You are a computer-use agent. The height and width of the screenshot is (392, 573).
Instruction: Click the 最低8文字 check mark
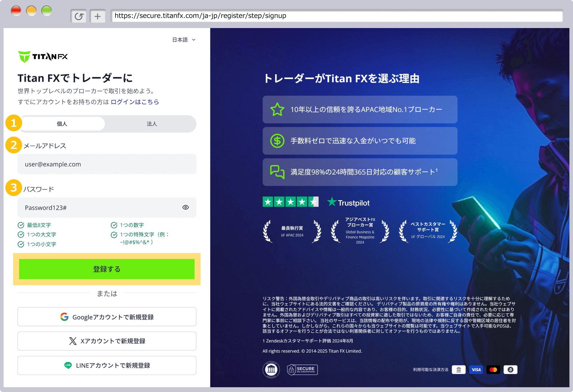[21, 225]
